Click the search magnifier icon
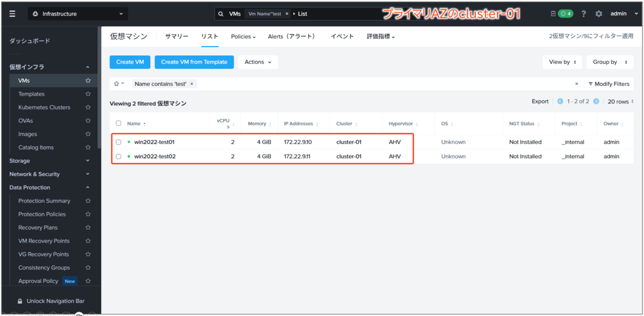 pyautogui.click(x=221, y=13)
